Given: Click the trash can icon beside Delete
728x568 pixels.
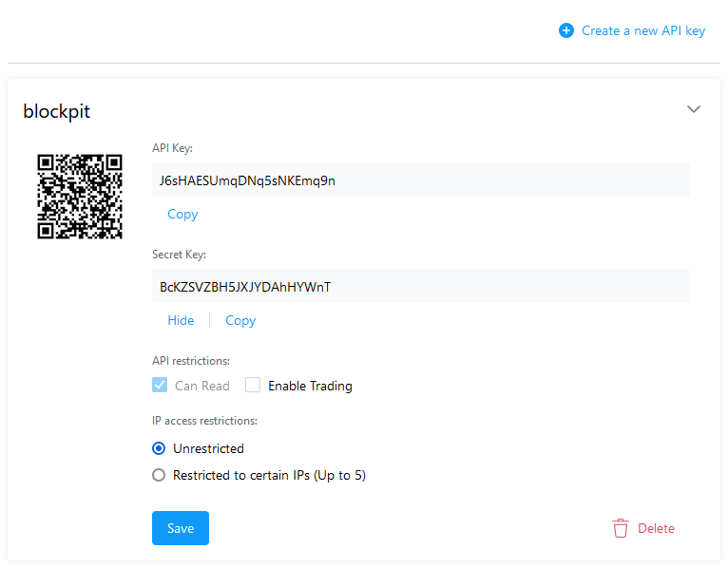Looking at the screenshot, I should (x=621, y=528).
